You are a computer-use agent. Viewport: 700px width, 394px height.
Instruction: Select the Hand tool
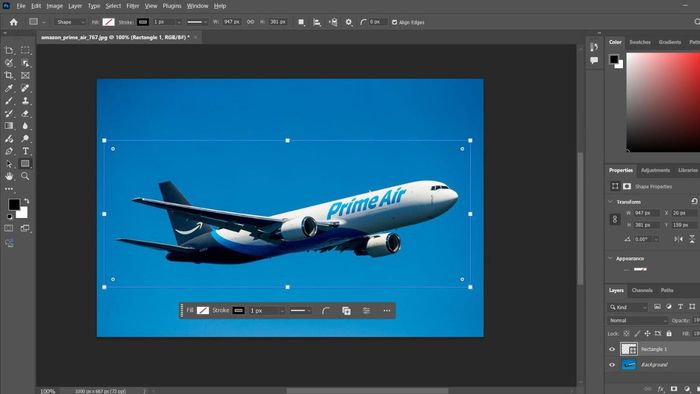pyautogui.click(x=9, y=176)
